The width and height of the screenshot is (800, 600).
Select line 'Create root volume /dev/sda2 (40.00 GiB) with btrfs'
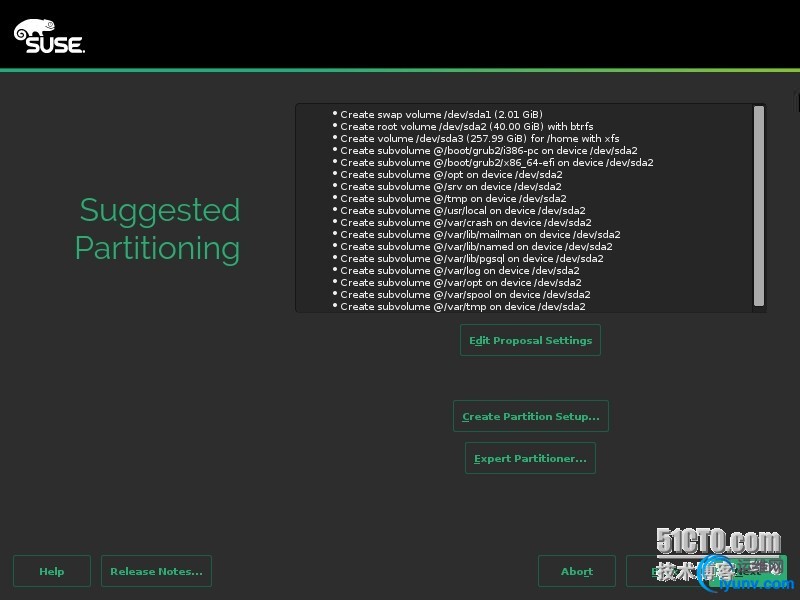coord(467,127)
